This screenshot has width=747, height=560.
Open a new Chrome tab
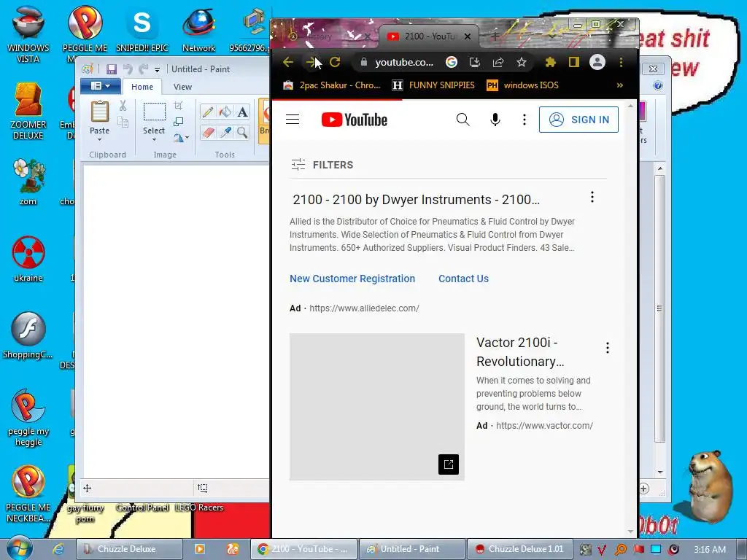pos(495,36)
